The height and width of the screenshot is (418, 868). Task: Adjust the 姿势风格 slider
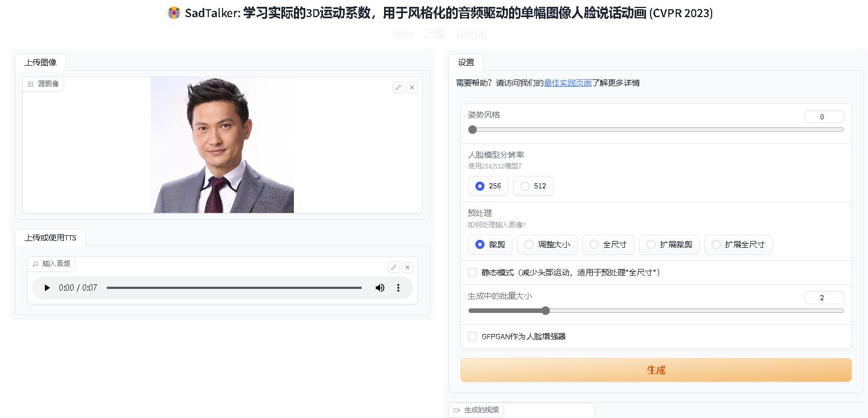pos(656,130)
